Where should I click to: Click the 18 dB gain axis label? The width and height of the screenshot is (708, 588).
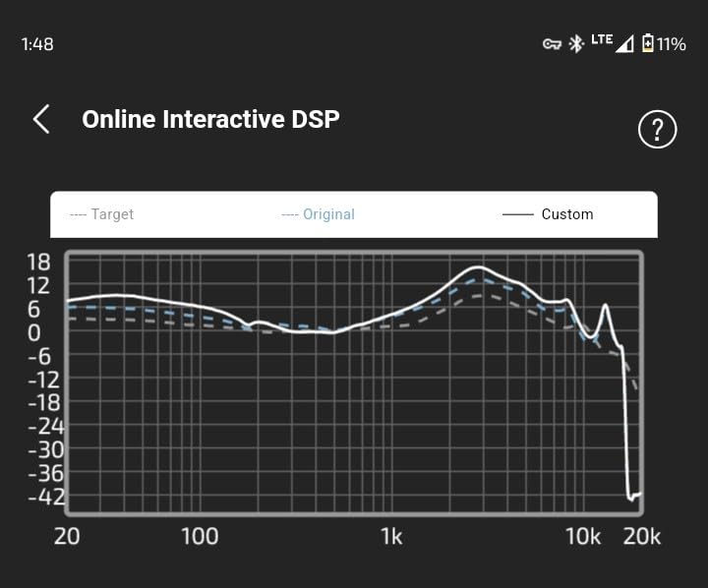(x=38, y=263)
